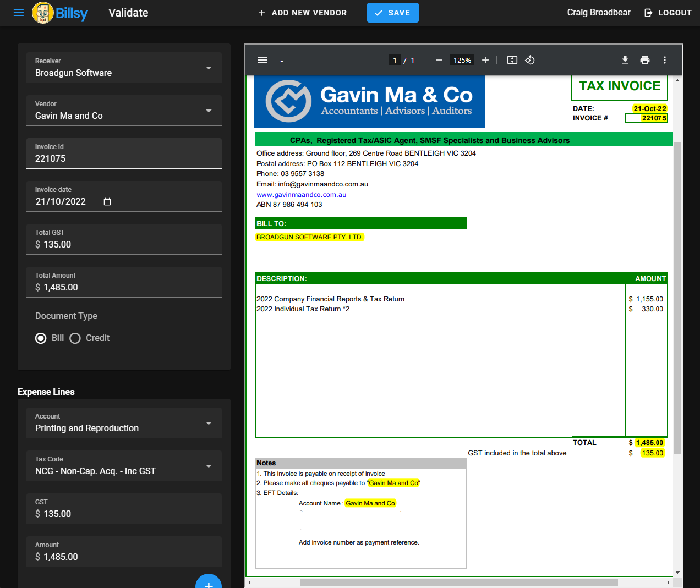The width and height of the screenshot is (700, 588).
Task: Click the PDF scroll left arrow
Action: (249, 582)
